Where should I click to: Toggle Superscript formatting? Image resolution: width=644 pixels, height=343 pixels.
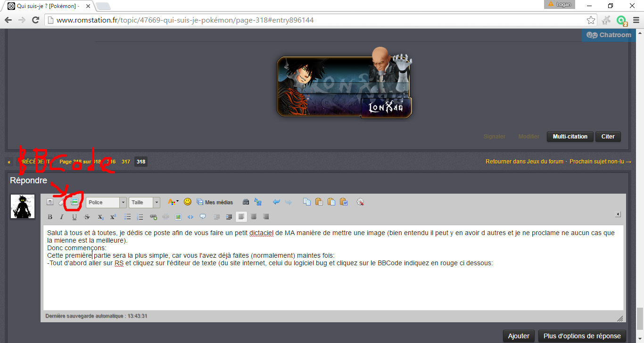click(113, 217)
